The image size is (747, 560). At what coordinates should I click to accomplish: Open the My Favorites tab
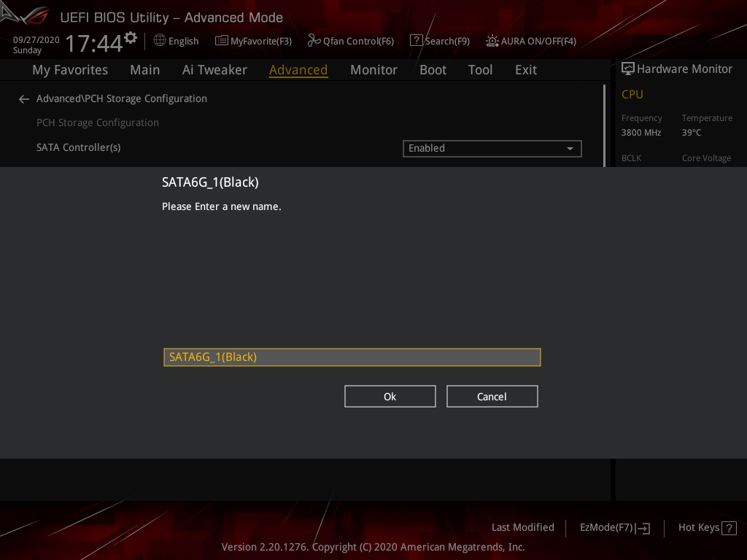[x=70, y=70]
